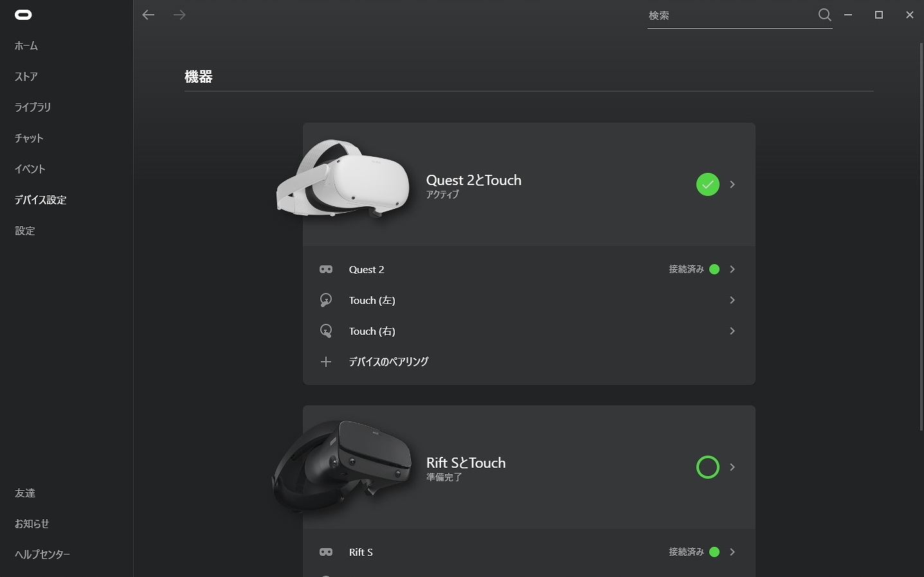
Task: Click アクティブ status text
Action: 442,195
